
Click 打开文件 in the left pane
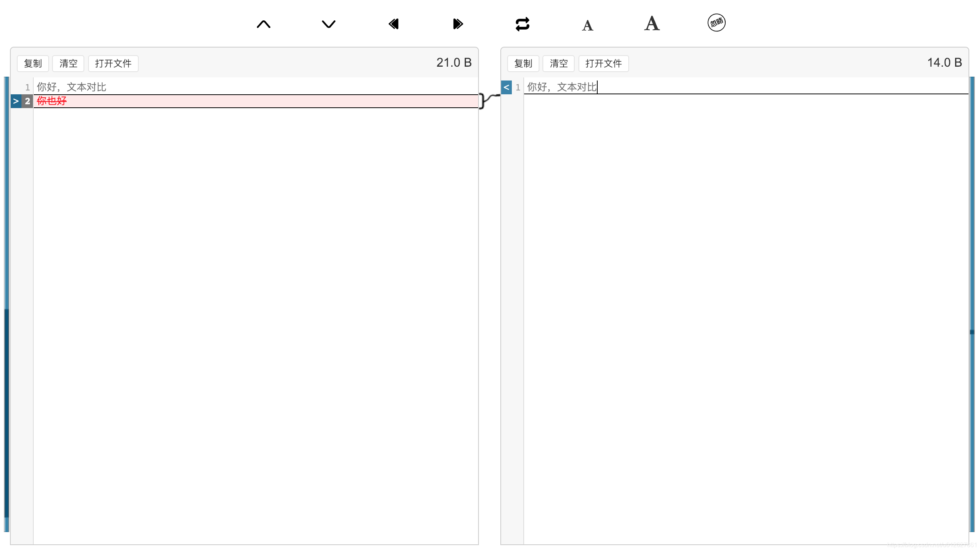pos(113,63)
